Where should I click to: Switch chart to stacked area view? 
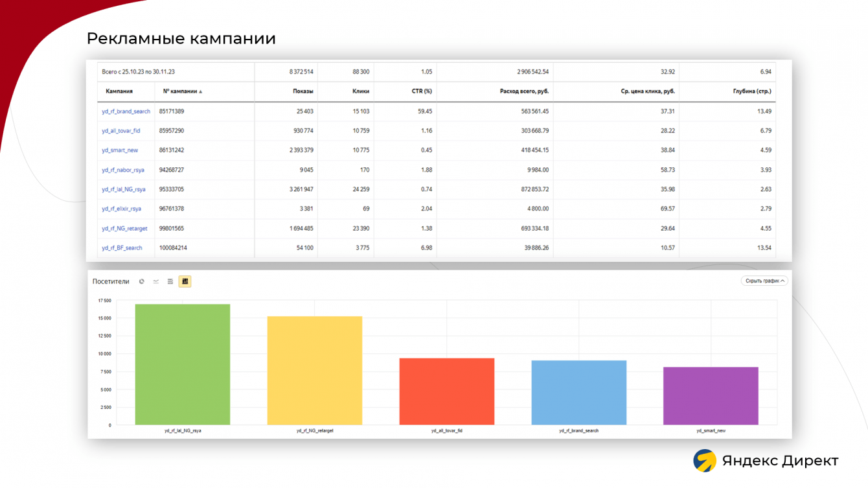[170, 281]
